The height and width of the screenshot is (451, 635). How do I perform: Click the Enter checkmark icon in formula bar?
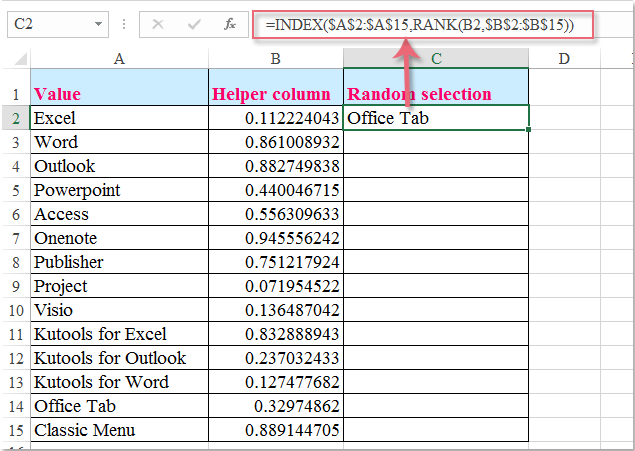tap(194, 25)
